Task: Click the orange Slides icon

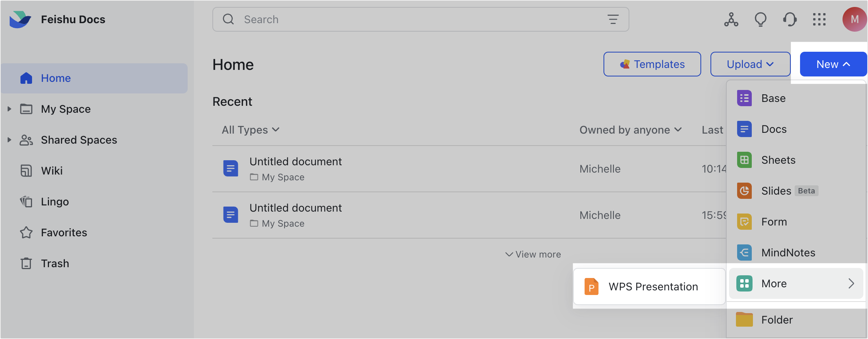Action: click(744, 191)
